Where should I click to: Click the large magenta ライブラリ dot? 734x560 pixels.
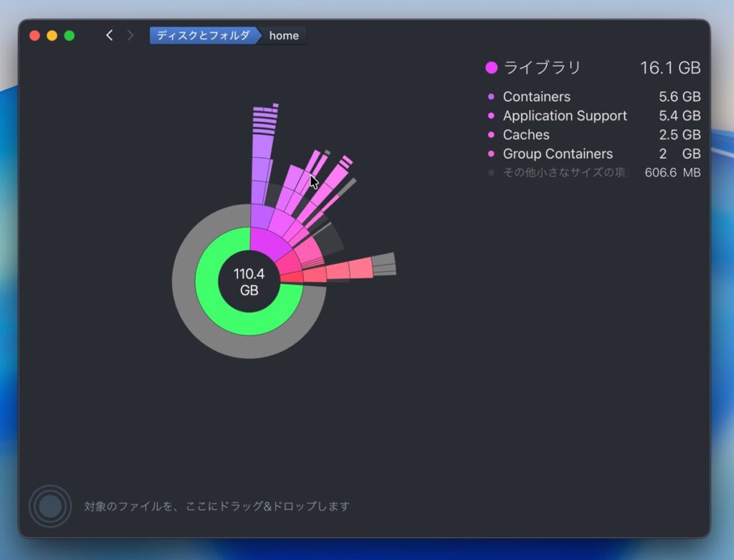coord(492,68)
